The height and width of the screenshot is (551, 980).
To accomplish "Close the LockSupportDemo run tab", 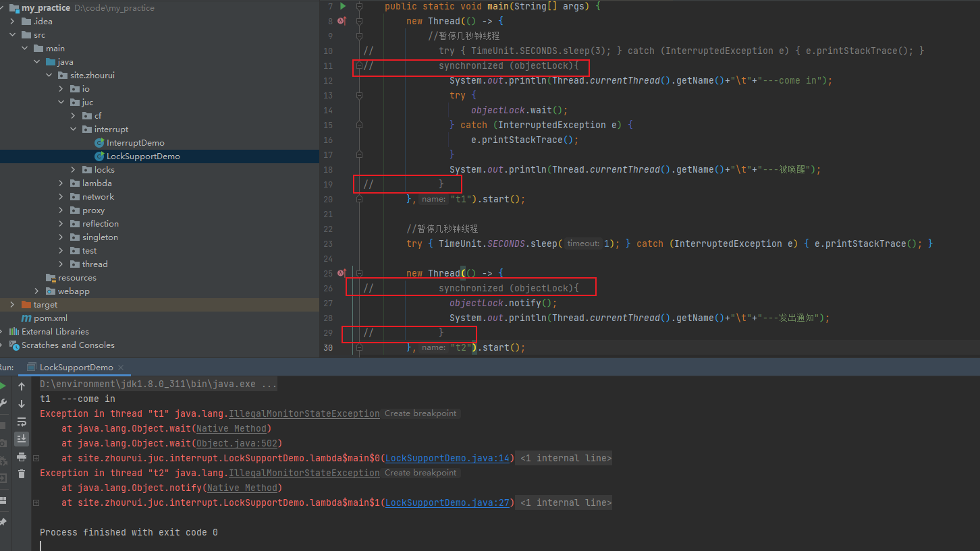I will tap(121, 368).
